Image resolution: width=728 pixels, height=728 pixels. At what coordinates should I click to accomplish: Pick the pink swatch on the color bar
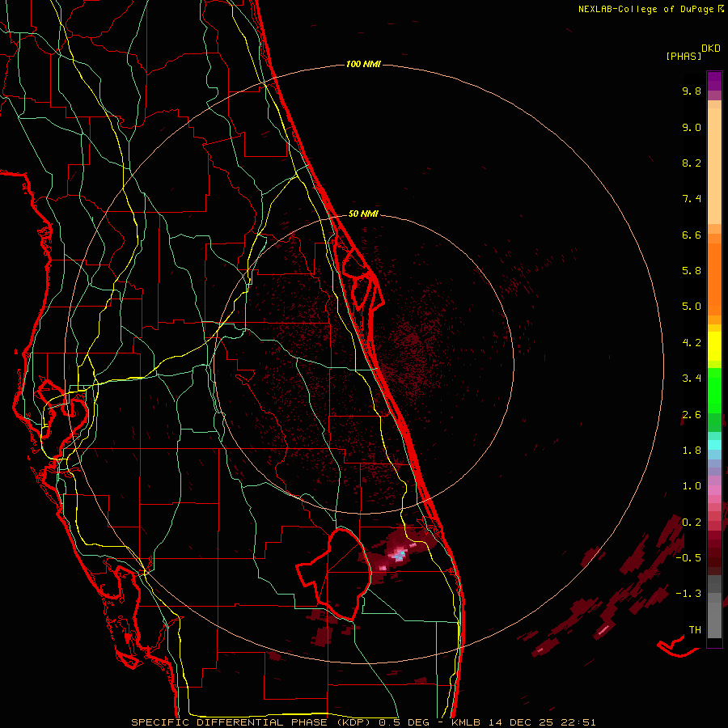pyautogui.click(x=714, y=490)
